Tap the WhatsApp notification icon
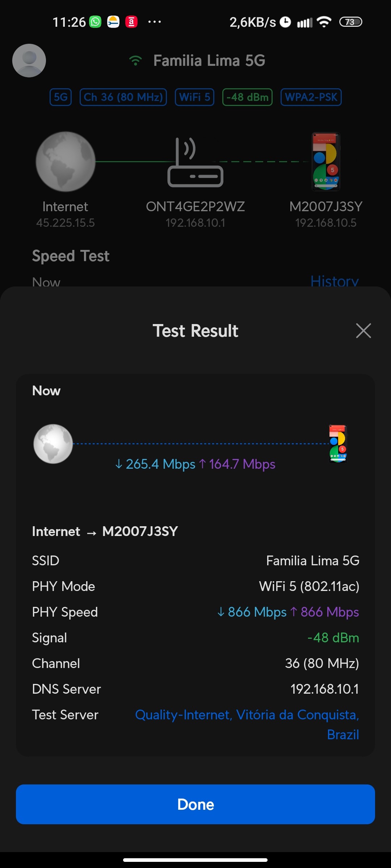 click(96, 22)
